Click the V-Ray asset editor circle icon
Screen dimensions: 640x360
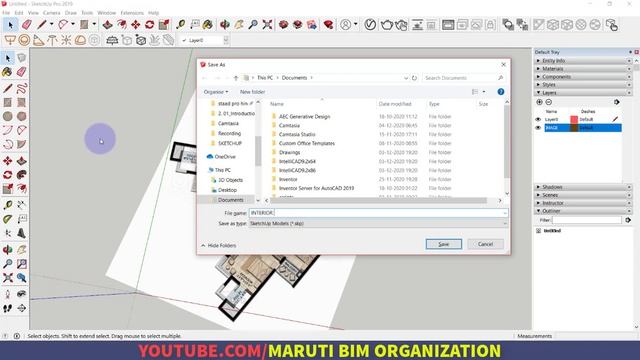(x=370, y=25)
